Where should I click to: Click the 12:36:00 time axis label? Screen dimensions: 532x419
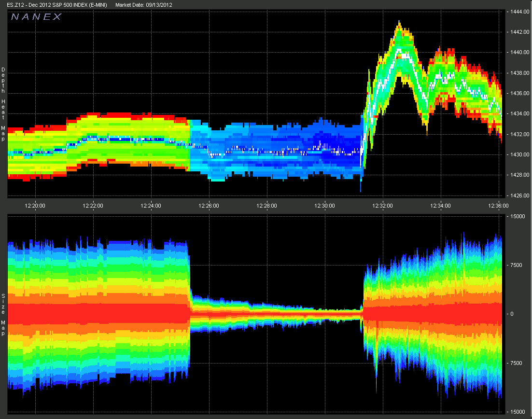click(x=499, y=205)
